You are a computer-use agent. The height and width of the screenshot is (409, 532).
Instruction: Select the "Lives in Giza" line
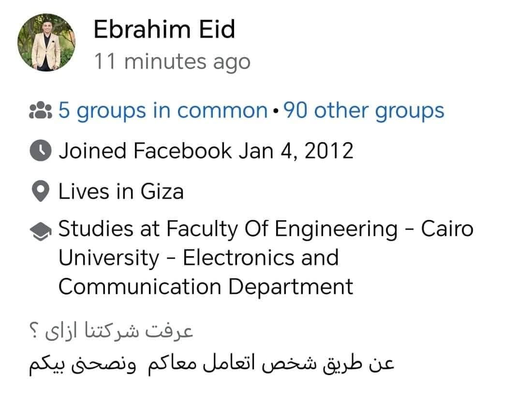(x=121, y=191)
